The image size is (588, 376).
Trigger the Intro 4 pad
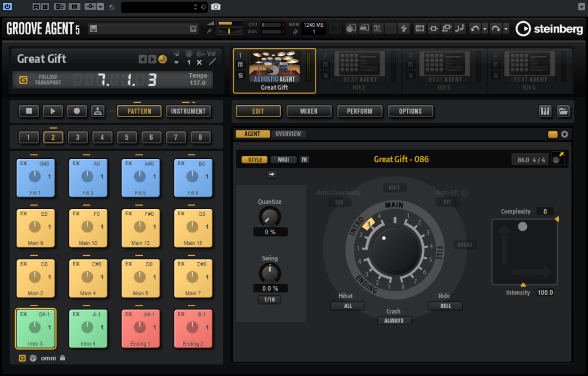[88, 328]
